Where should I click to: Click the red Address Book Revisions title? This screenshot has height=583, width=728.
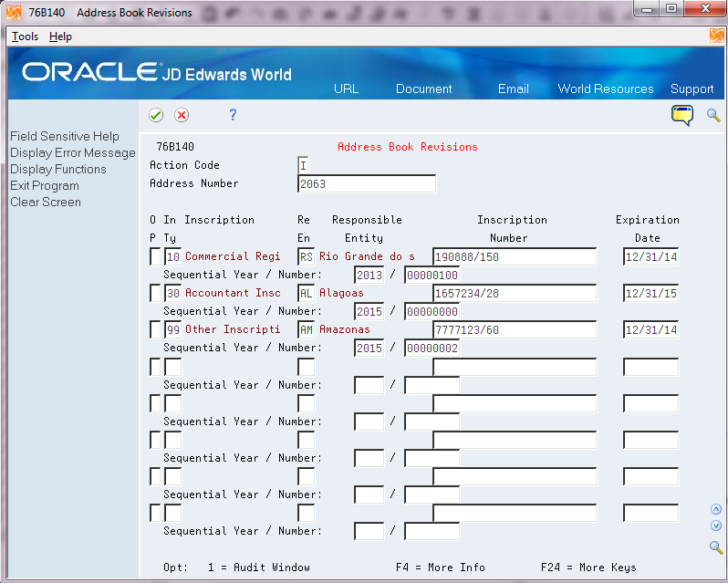click(x=407, y=147)
